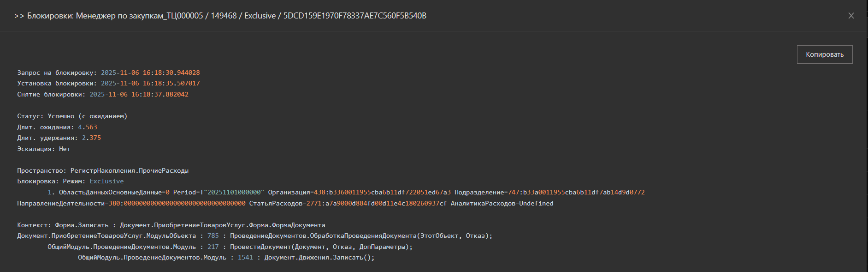Select the hold duration value 2.375
Viewport: 868px width, 272px height.
[x=91, y=138]
